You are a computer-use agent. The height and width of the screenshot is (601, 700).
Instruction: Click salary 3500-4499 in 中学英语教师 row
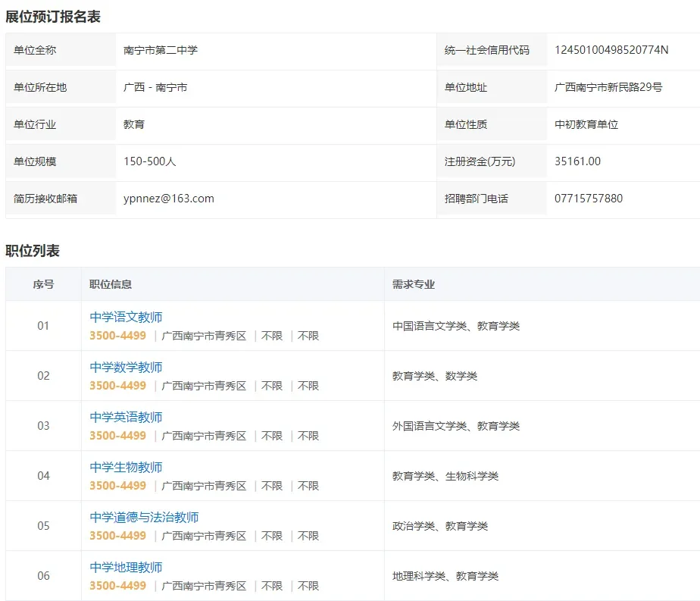point(118,435)
